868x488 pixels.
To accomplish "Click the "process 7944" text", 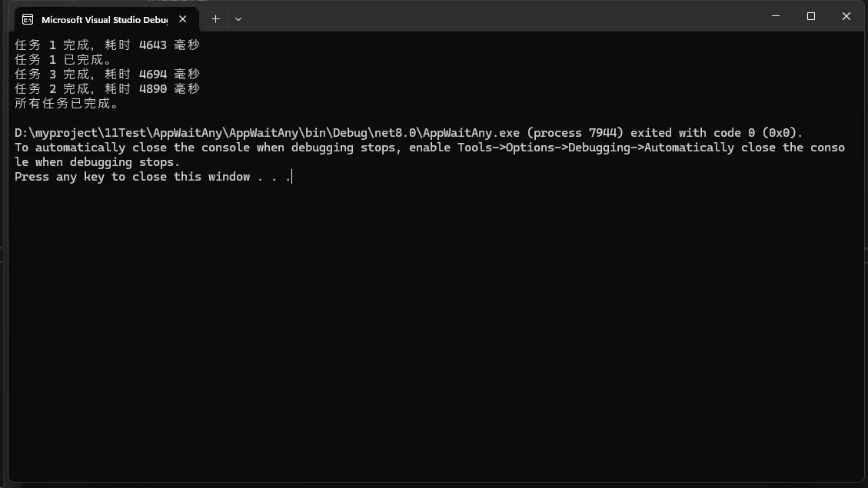I will pos(574,133).
